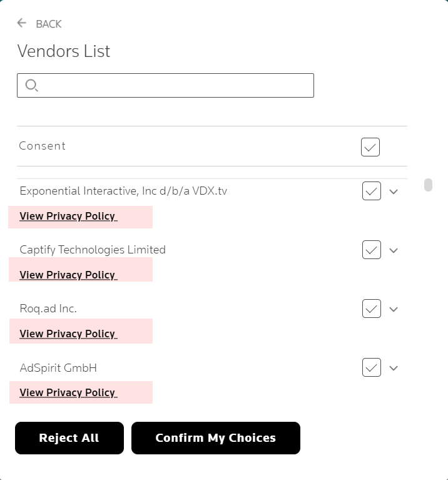View Captify Technologies privacy policy

point(68,275)
